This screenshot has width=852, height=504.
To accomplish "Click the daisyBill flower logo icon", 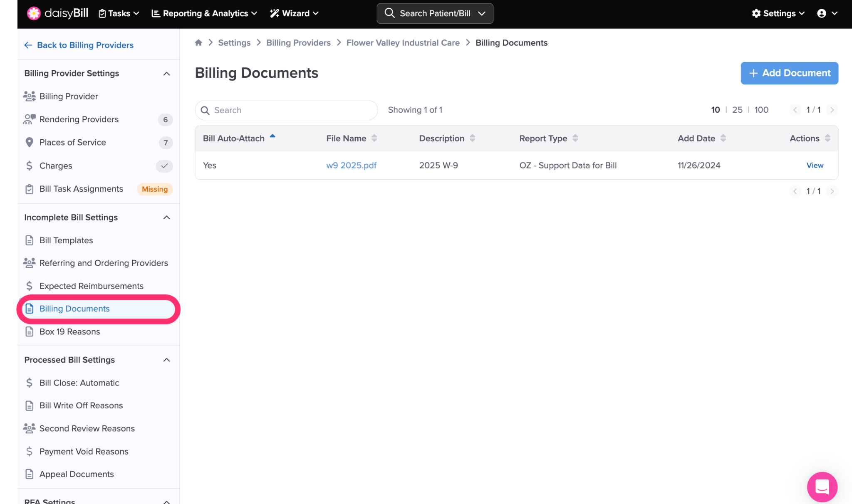I will [x=34, y=13].
